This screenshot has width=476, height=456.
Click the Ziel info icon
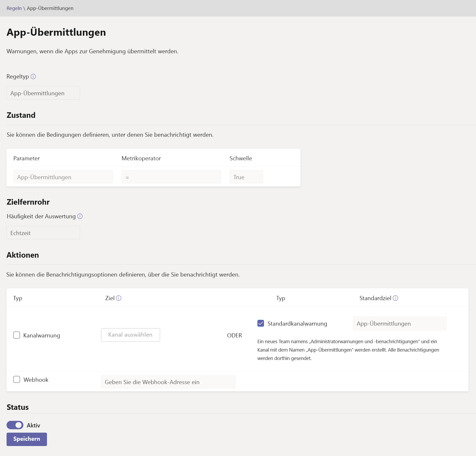119,298
